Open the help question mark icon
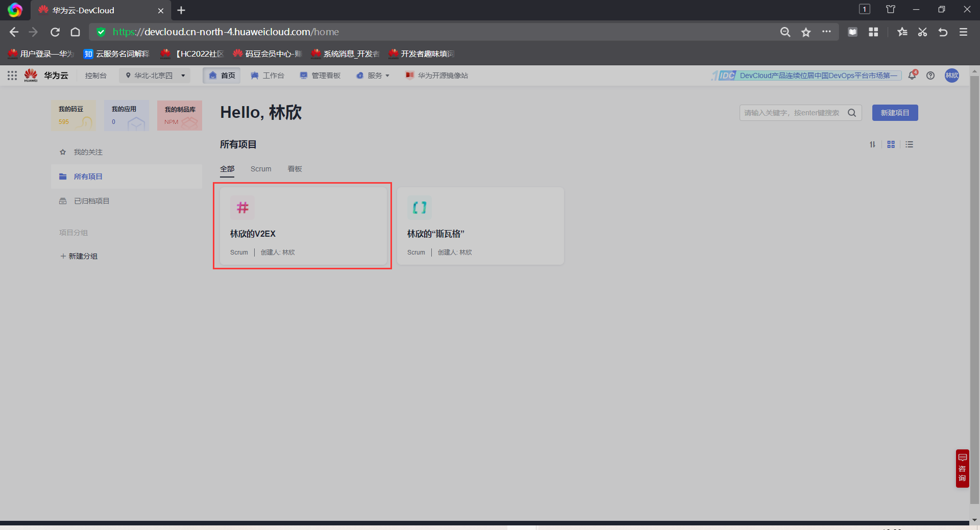 [x=930, y=75]
